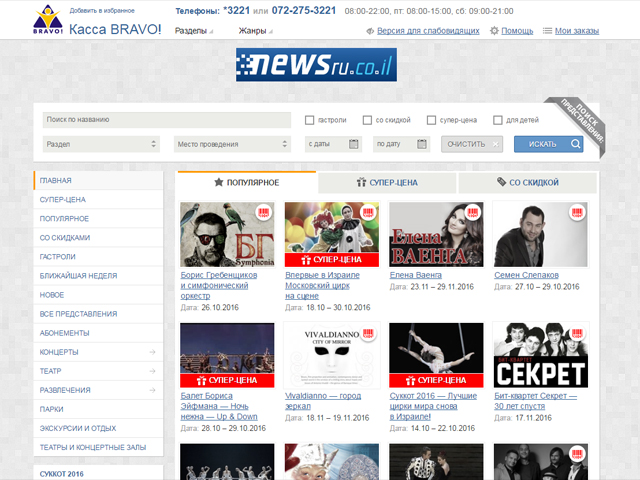Click the list icon beside Мои заказы
This screenshot has height=480, width=640.
click(x=547, y=31)
